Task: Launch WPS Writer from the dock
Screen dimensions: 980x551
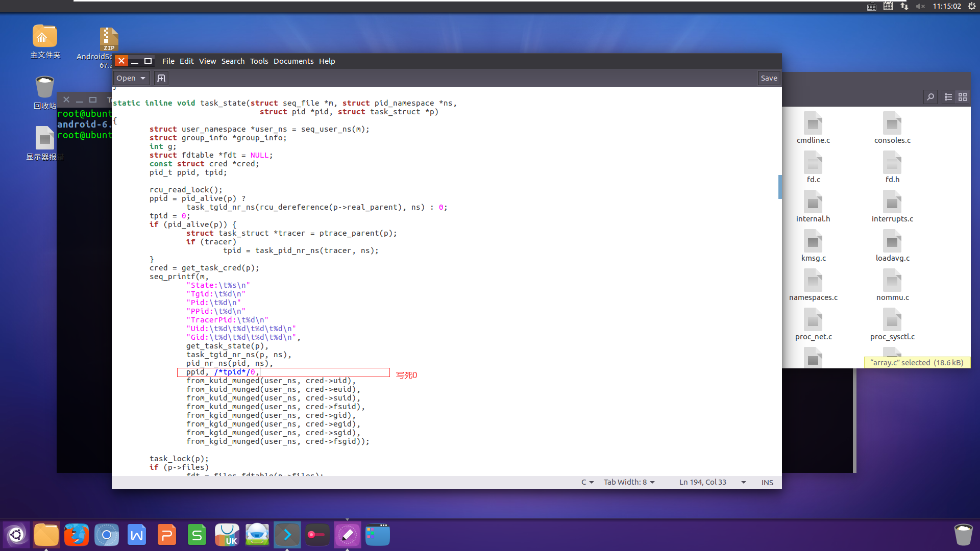Action: (137, 535)
